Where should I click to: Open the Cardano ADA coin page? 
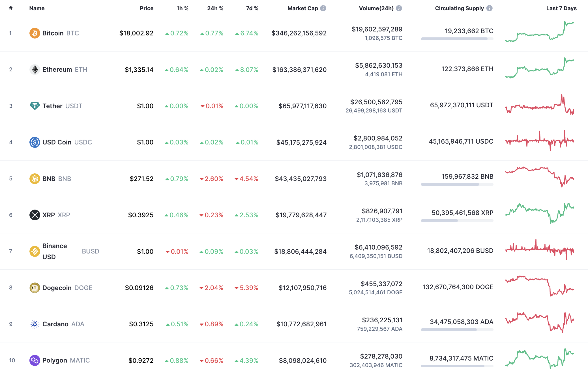click(x=55, y=324)
